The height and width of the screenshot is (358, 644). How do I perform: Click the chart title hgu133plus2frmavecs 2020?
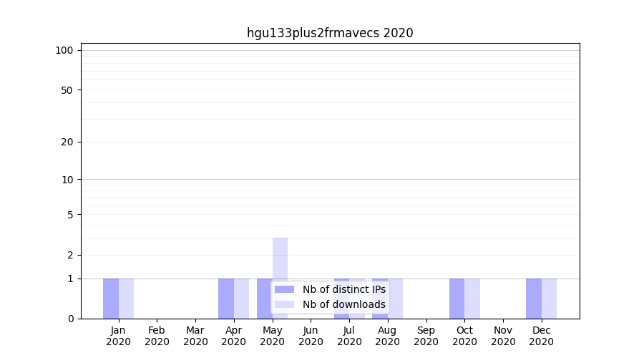(330, 33)
